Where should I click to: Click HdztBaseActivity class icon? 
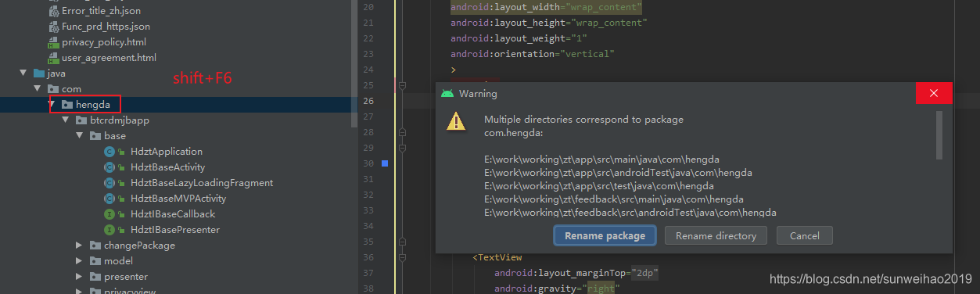click(x=110, y=167)
